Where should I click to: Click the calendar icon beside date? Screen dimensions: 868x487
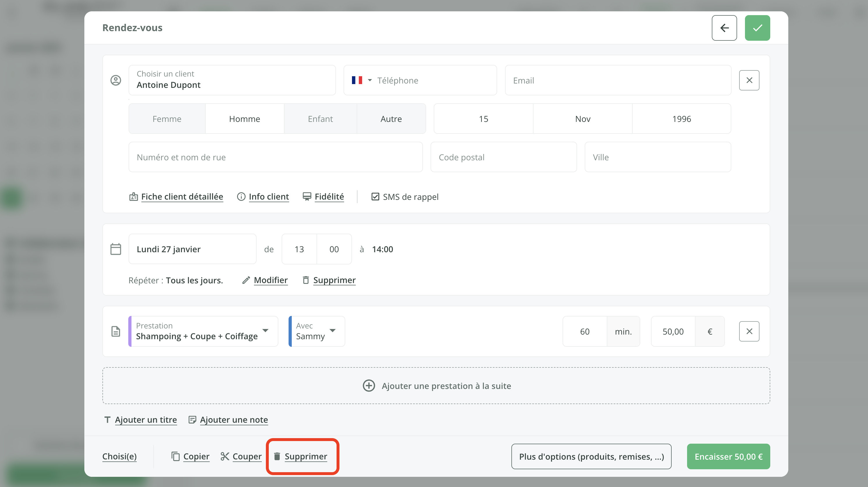click(115, 249)
